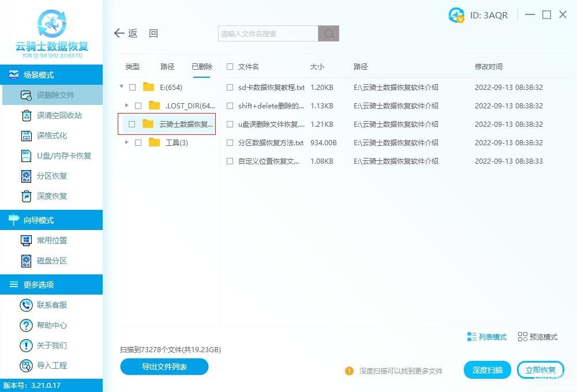This screenshot has width=577, height=392.
Task: Click the 更多选项 hamburger icon
Action: point(14,284)
